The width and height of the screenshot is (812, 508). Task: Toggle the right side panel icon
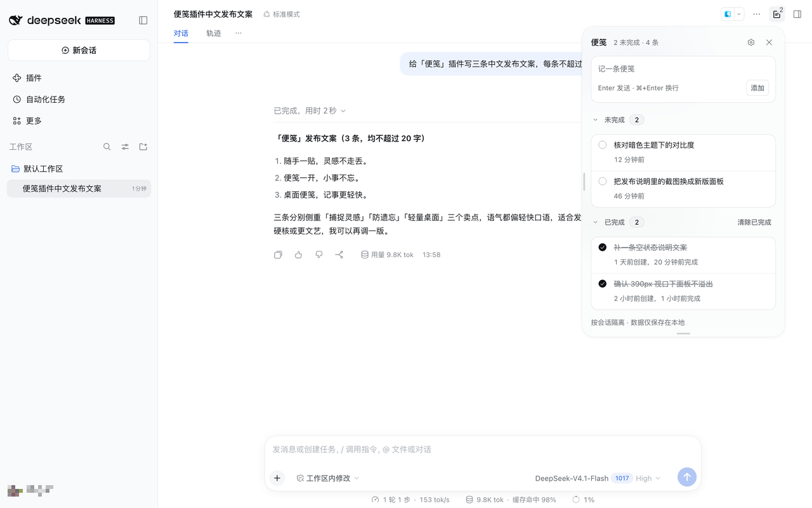[x=797, y=14]
